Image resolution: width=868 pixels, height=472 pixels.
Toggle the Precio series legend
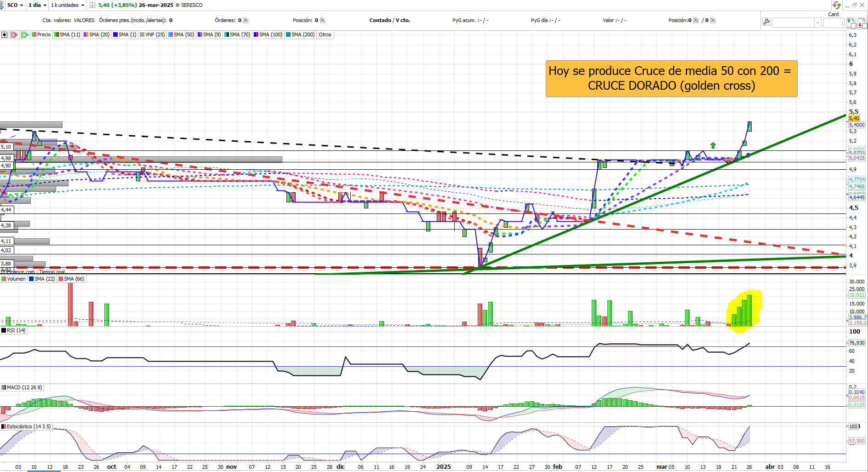click(x=41, y=35)
